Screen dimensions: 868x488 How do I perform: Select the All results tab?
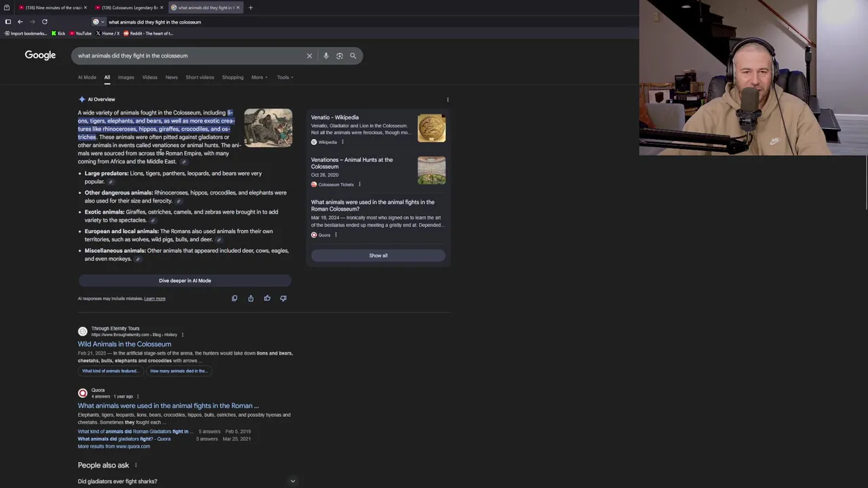[x=107, y=77]
